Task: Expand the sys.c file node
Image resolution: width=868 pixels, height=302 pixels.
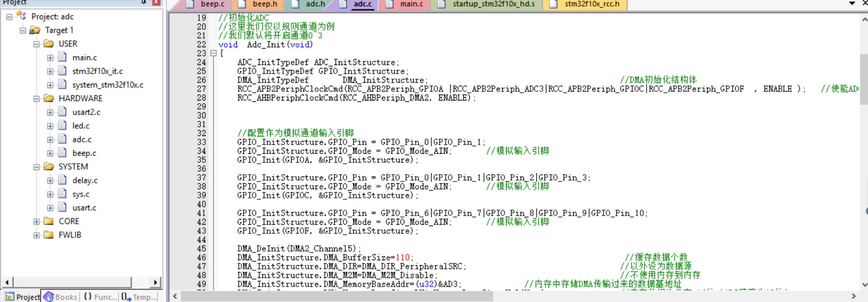Action: click(50, 194)
